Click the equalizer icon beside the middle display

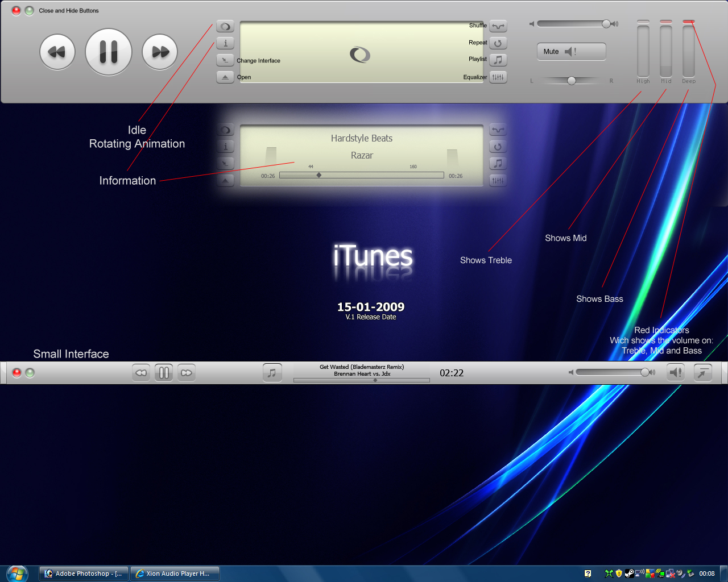(x=498, y=181)
